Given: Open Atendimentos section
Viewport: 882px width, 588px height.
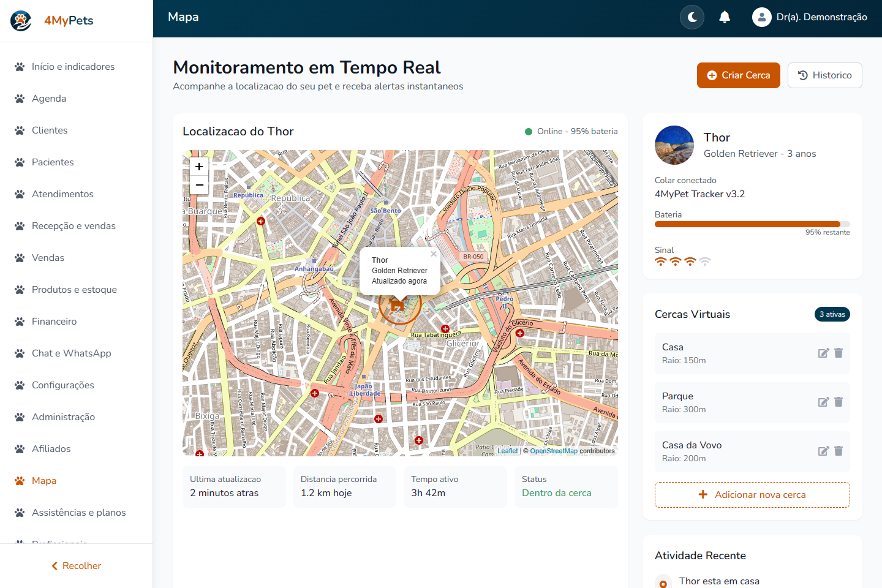Looking at the screenshot, I should coord(76,194).
